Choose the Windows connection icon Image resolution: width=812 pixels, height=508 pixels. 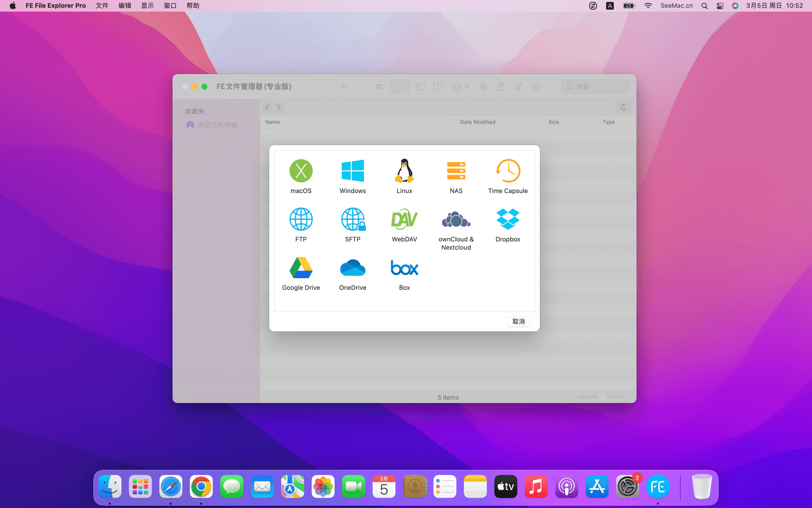pyautogui.click(x=352, y=171)
